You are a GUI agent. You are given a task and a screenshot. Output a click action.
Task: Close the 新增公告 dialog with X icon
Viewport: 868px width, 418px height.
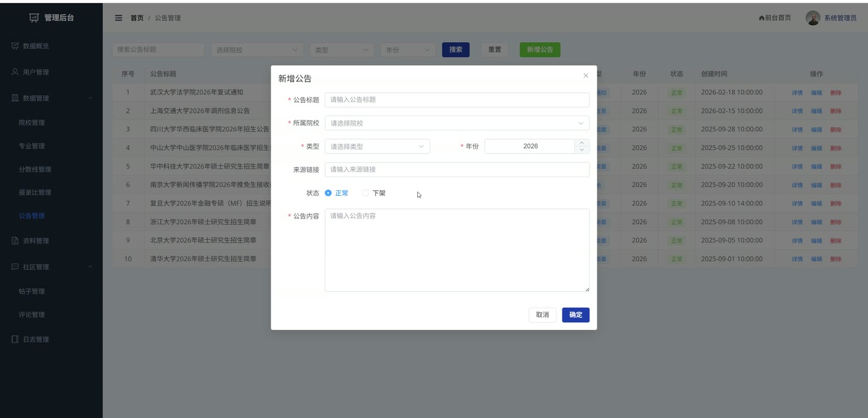tap(585, 76)
